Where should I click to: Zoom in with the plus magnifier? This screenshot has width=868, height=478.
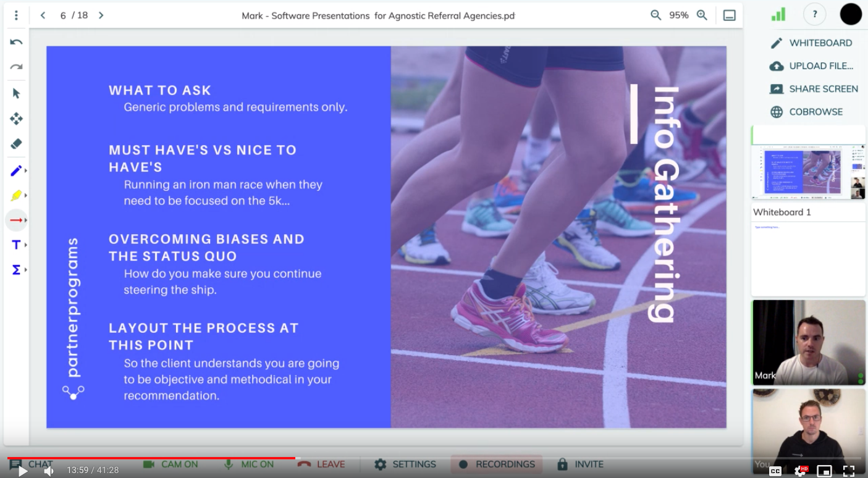pyautogui.click(x=702, y=15)
